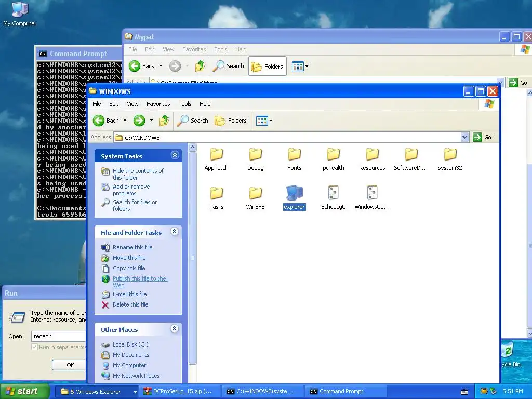Select the pchealth folder

click(x=333, y=159)
